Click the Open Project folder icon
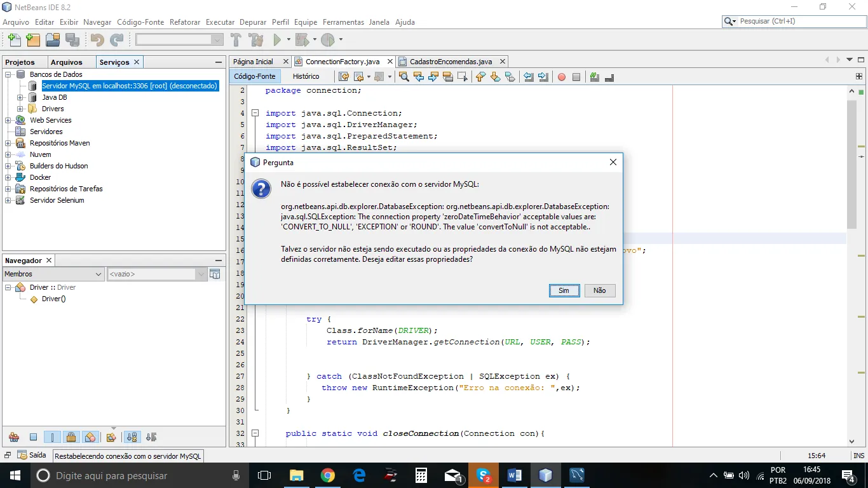Viewport: 868px width, 488px height. tap(53, 40)
